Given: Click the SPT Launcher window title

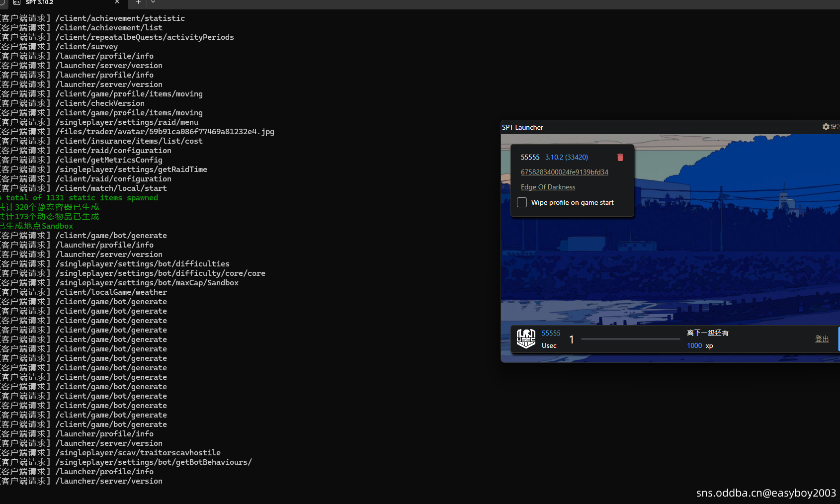Looking at the screenshot, I should pos(522,127).
